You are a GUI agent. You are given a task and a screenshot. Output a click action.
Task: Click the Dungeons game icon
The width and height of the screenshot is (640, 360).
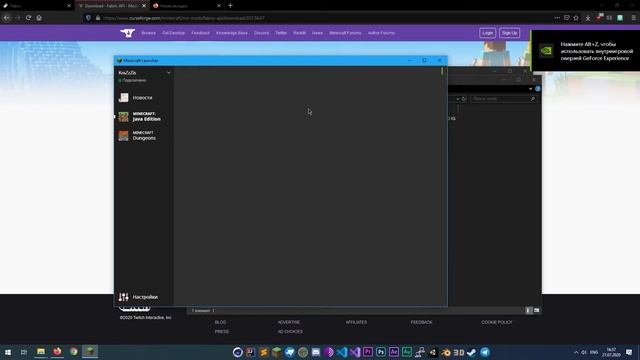[123, 136]
